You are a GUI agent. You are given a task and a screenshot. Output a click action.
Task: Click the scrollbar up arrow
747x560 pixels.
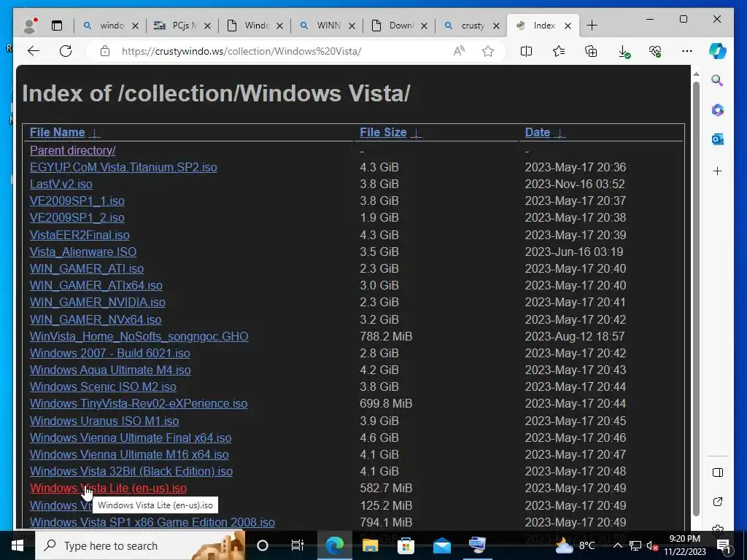click(696, 74)
